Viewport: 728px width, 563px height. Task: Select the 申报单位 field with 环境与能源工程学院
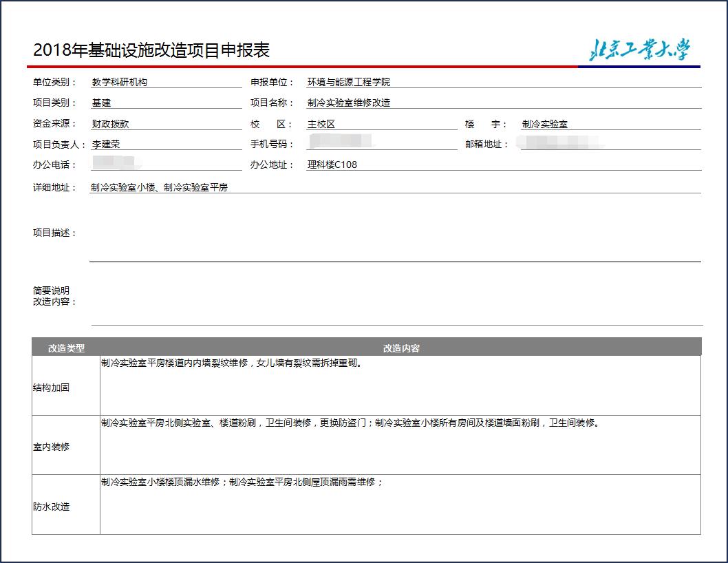(x=503, y=82)
